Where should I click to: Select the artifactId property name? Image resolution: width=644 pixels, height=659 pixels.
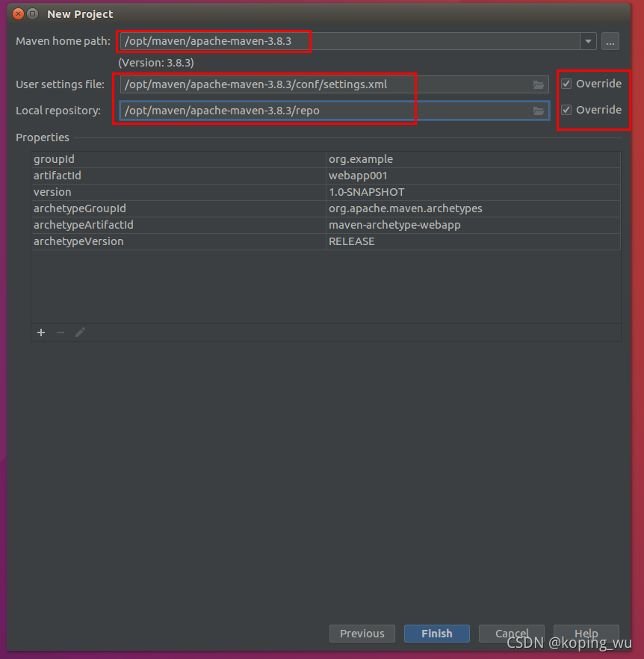pyautogui.click(x=58, y=176)
